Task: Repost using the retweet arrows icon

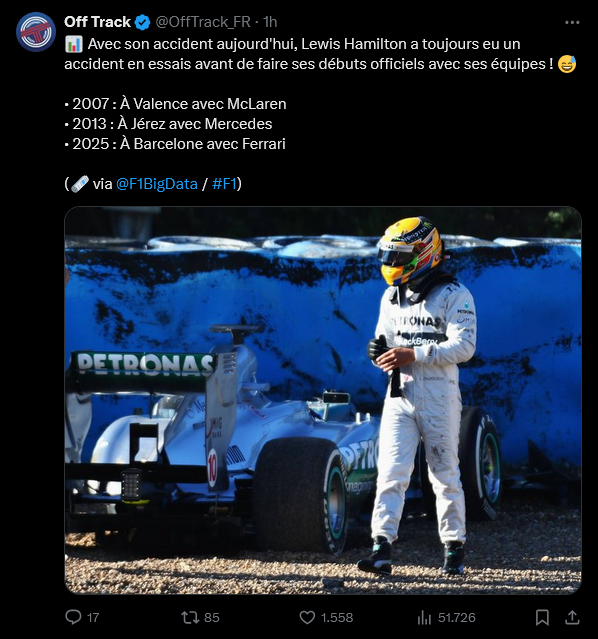Action: (190, 617)
